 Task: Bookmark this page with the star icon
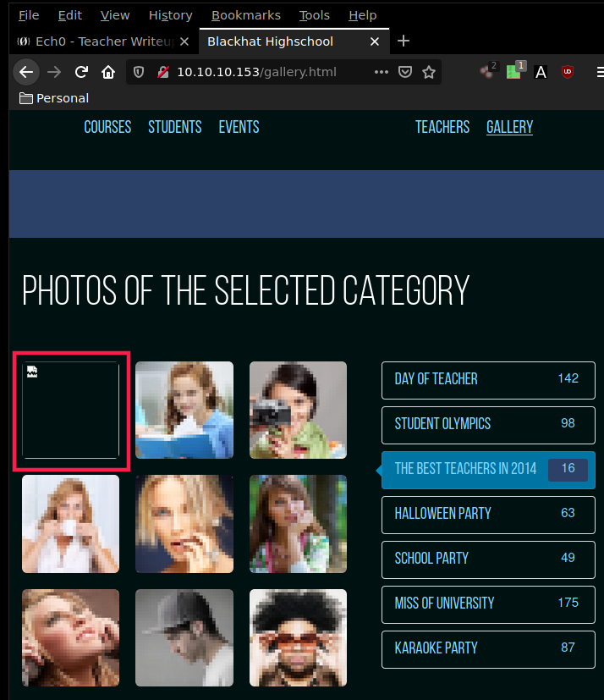pos(429,72)
